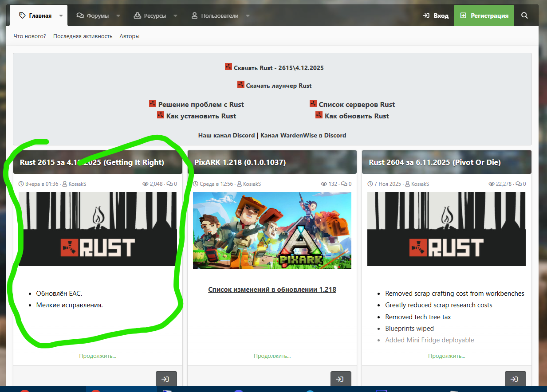Viewport: 547px width, 392px height.
Task: Open the Последняя активность tab
Action: pyautogui.click(x=83, y=36)
